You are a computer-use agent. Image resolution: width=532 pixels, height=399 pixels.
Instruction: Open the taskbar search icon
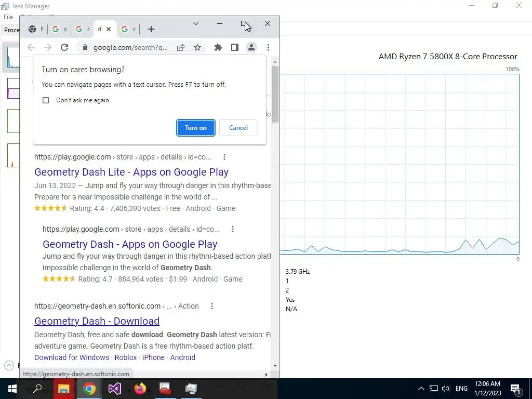tap(37, 389)
